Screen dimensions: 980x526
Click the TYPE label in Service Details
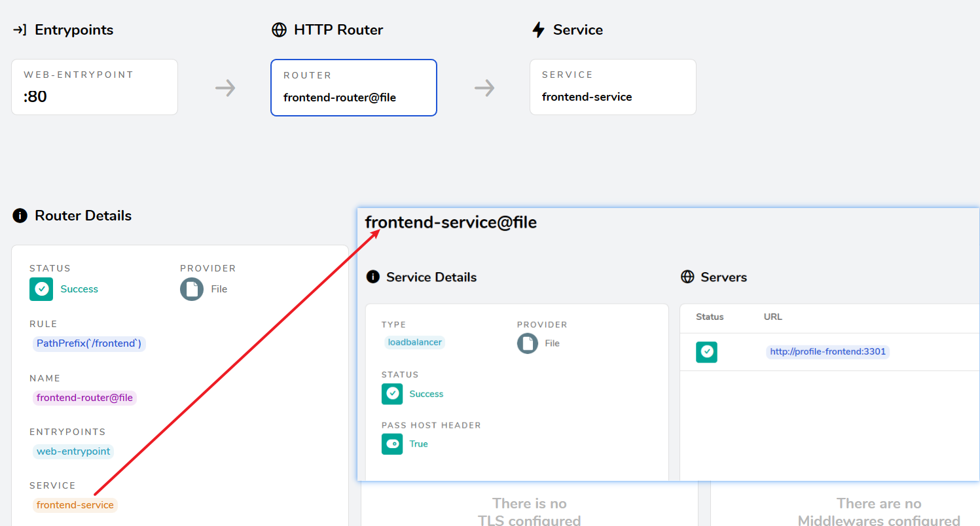(x=393, y=324)
